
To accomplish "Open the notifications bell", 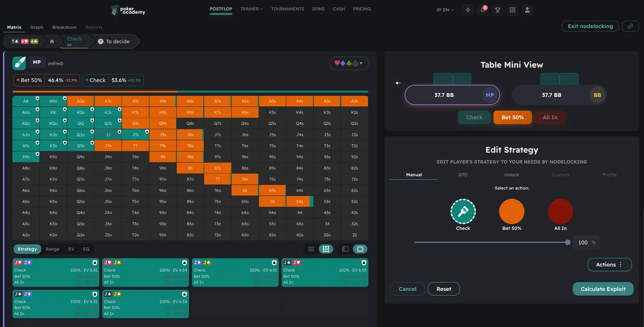I will tap(483, 10).
